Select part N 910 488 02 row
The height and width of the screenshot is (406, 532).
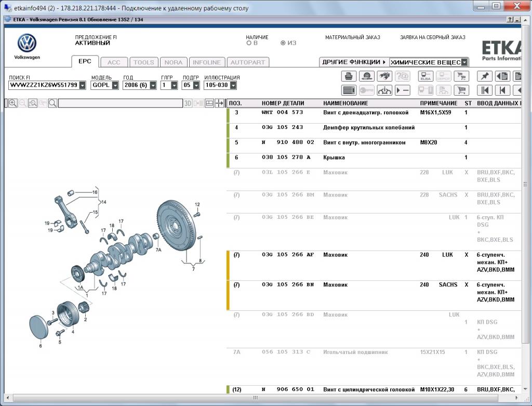point(374,145)
